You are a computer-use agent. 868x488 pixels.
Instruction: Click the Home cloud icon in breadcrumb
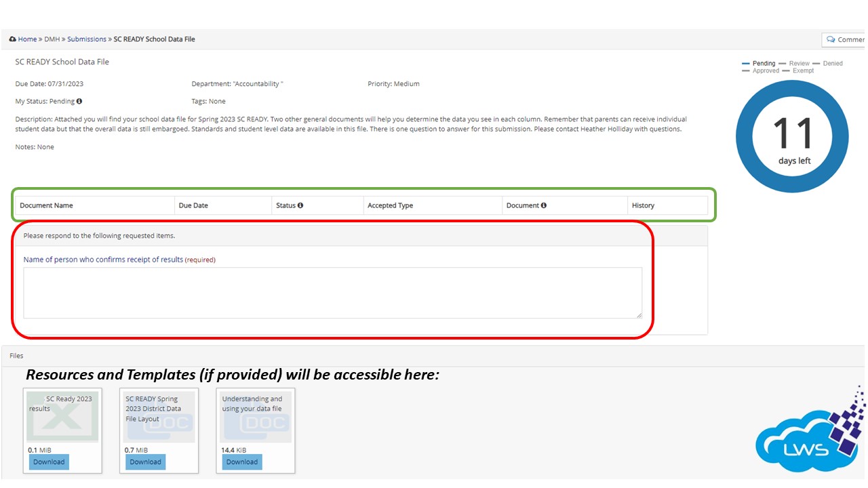12,39
